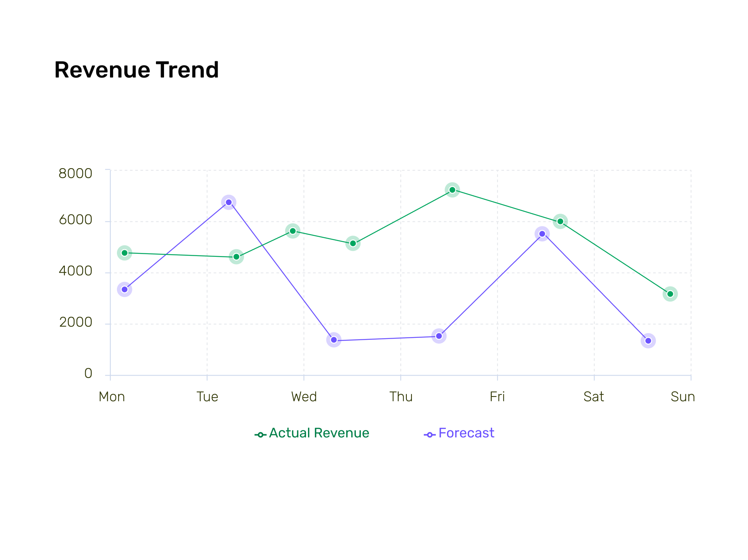Click the Actual Revenue point between Wed and Thu
This screenshot has width=748, height=560.
353,243
